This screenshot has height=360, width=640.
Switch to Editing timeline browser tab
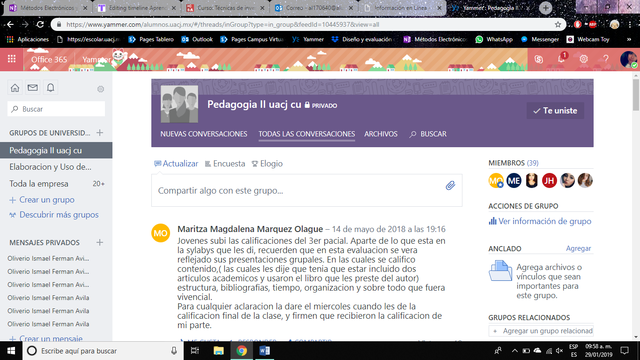coord(138,8)
